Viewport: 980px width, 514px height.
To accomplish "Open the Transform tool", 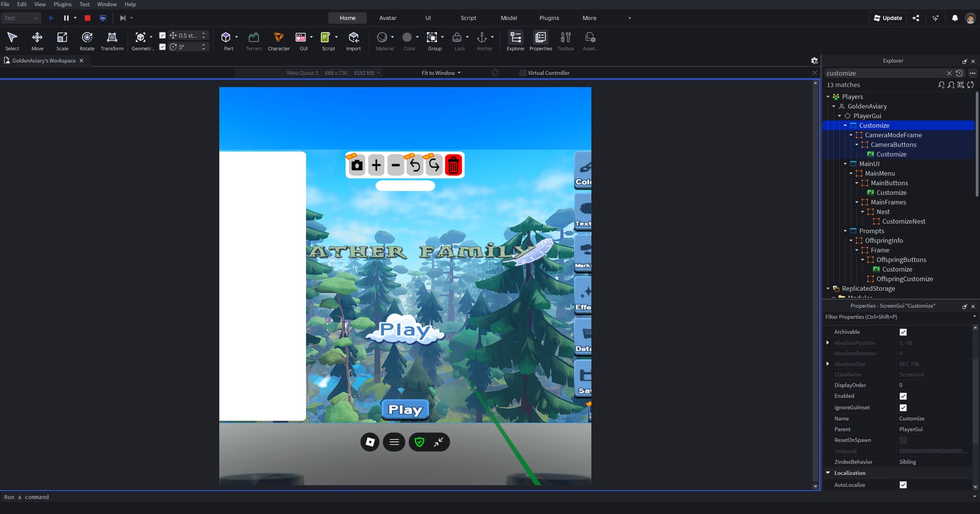I will pyautogui.click(x=112, y=41).
